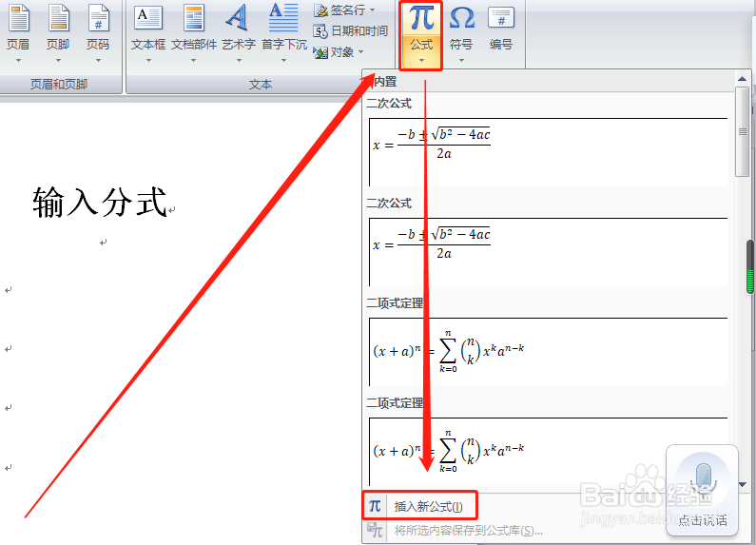Click the microphone 点击说话 widget

(702, 490)
